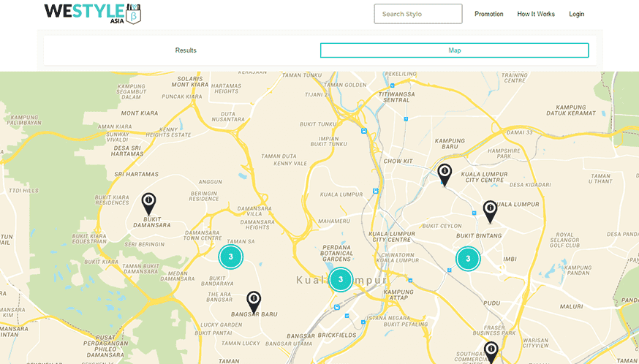Open the pin above Bukit Bintang label
Screen dimensions: 639x364
tap(490, 211)
